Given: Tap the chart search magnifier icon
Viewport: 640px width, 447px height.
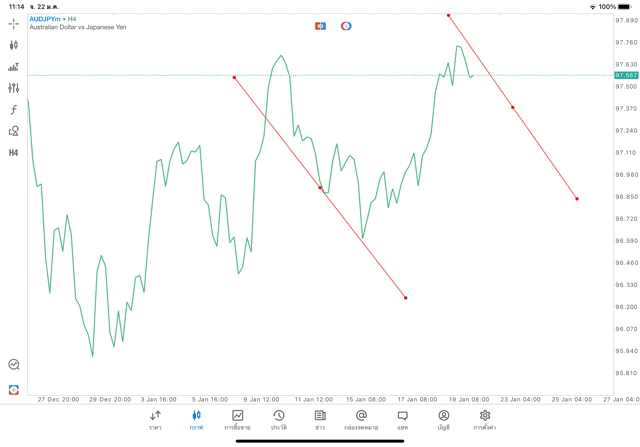Looking at the screenshot, I should coord(14,365).
